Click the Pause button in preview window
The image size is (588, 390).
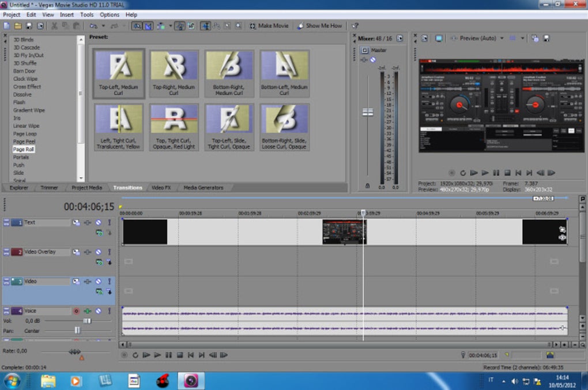tap(496, 172)
